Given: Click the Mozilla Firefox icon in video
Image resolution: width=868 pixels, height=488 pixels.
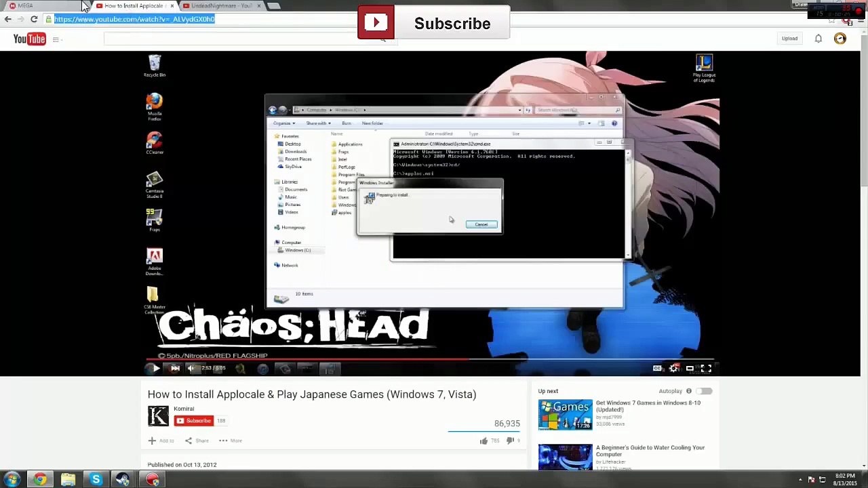Looking at the screenshot, I should coord(155,106).
